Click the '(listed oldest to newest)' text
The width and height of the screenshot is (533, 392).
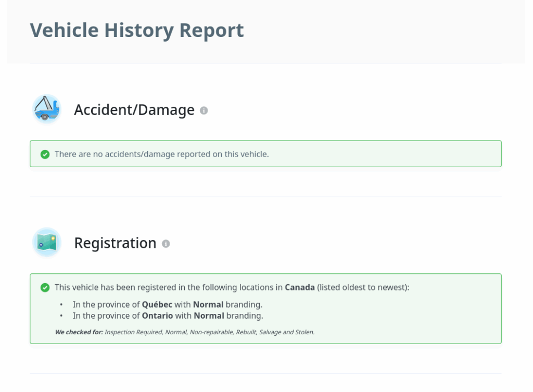pos(363,287)
